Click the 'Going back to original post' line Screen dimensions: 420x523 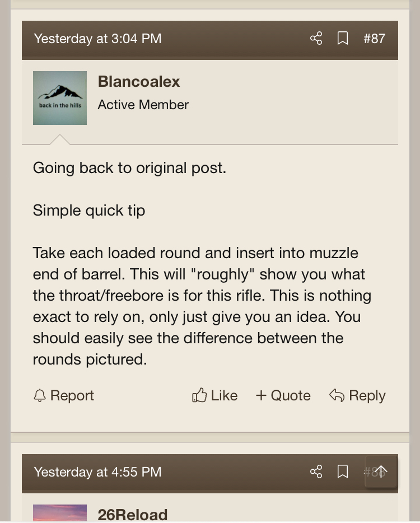coord(129,168)
